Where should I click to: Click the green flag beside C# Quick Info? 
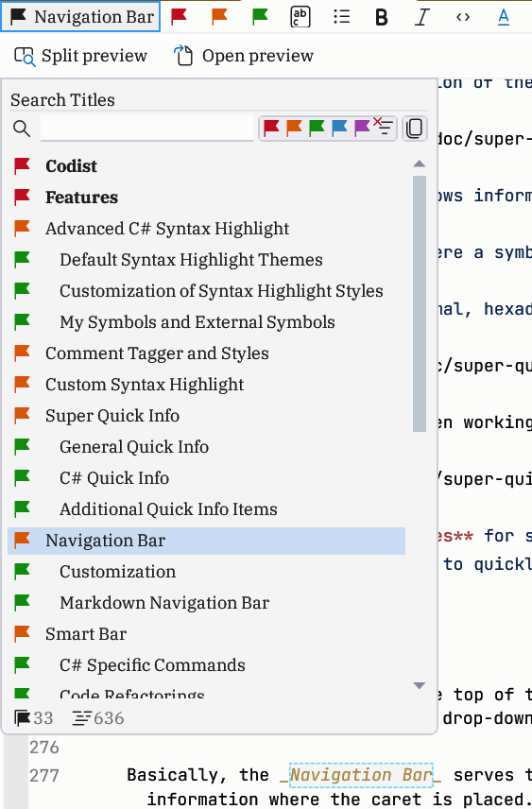pos(22,478)
